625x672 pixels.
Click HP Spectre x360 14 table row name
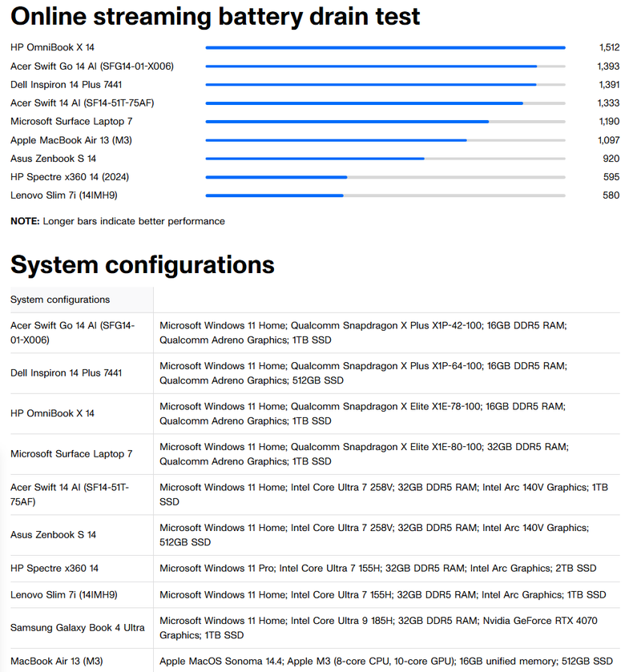(x=54, y=568)
